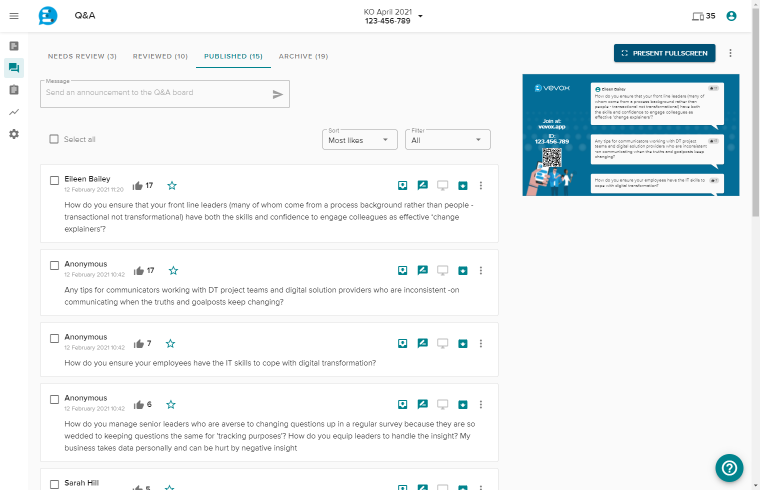
Task: Open the user account profile icon
Action: pyautogui.click(x=731, y=16)
